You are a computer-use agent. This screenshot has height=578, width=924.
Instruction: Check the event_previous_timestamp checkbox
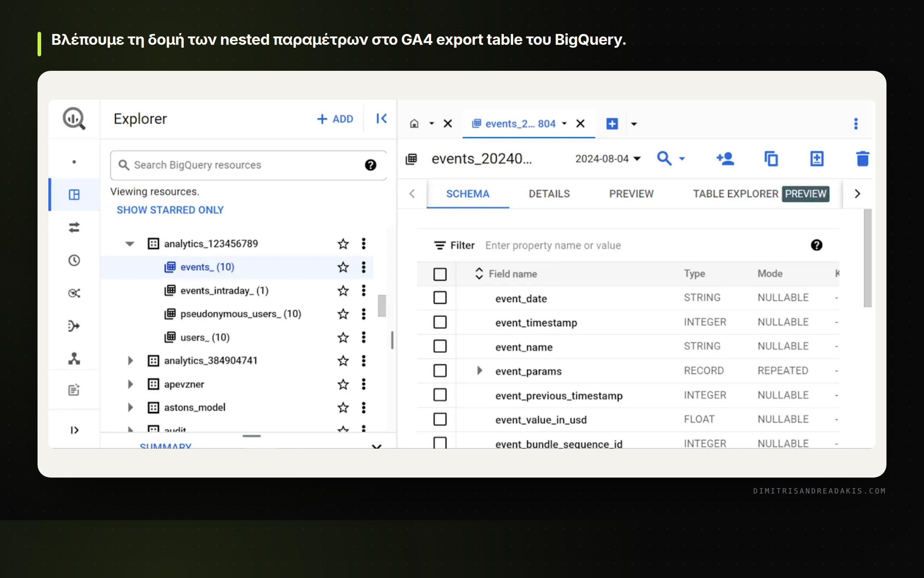pos(440,395)
